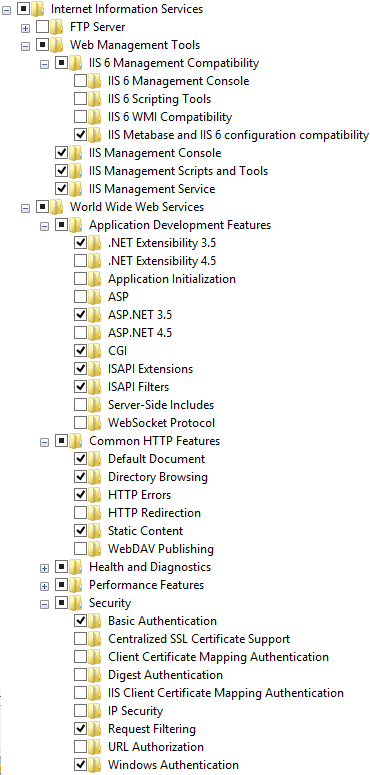370x775 pixels.
Task: Click the ASP folder icon
Action: click(x=95, y=297)
